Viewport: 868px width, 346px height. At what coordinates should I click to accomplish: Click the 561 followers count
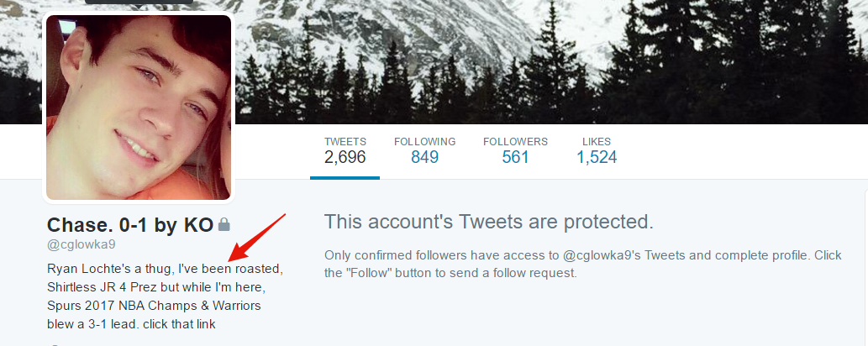pyautogui.click(x=515, y=158)
